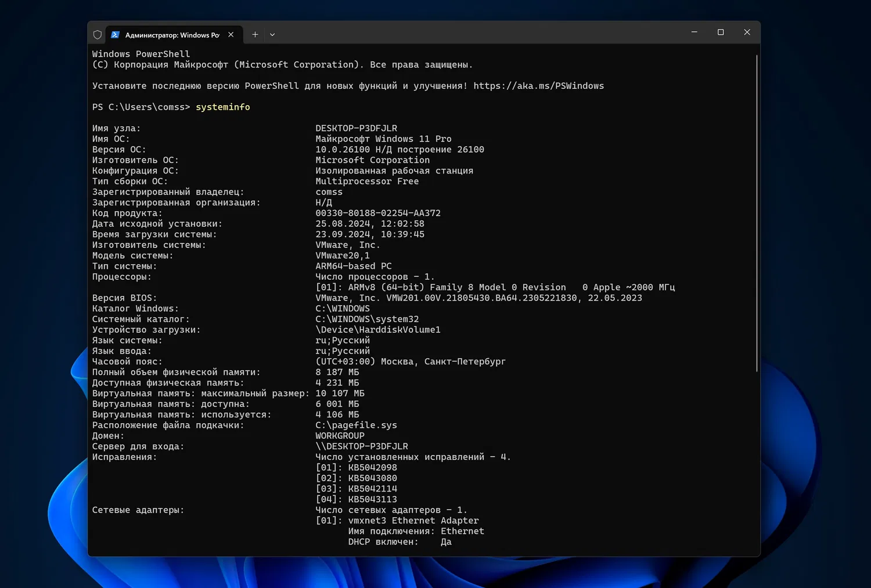The height and width of the screenshot is (588, 871).
Task: Click the Windows directory C:\WINDOWS
Action: pyautogui.click(x=343, y=309)
